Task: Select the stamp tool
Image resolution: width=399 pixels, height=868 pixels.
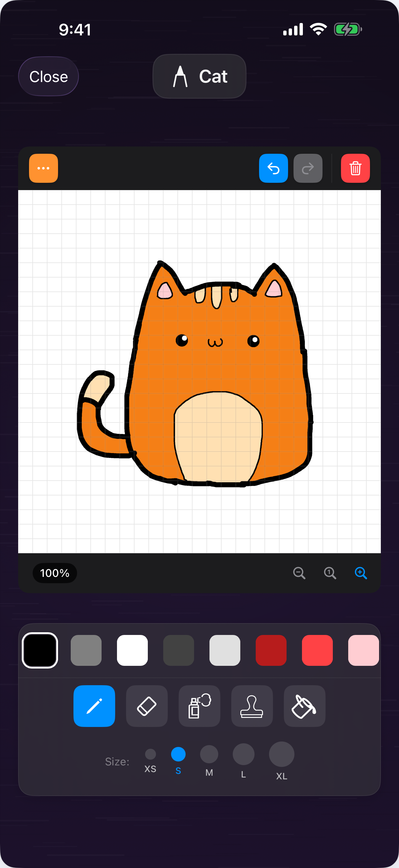Action: [x=252, y=706]
